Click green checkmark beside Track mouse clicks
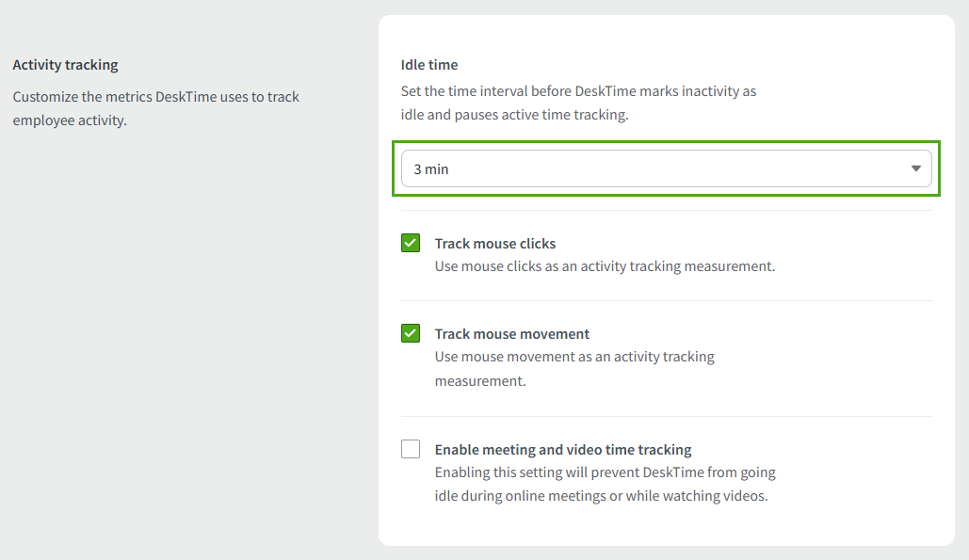The image size is (969, 560). pyautogui.click(x=411, y=244)
